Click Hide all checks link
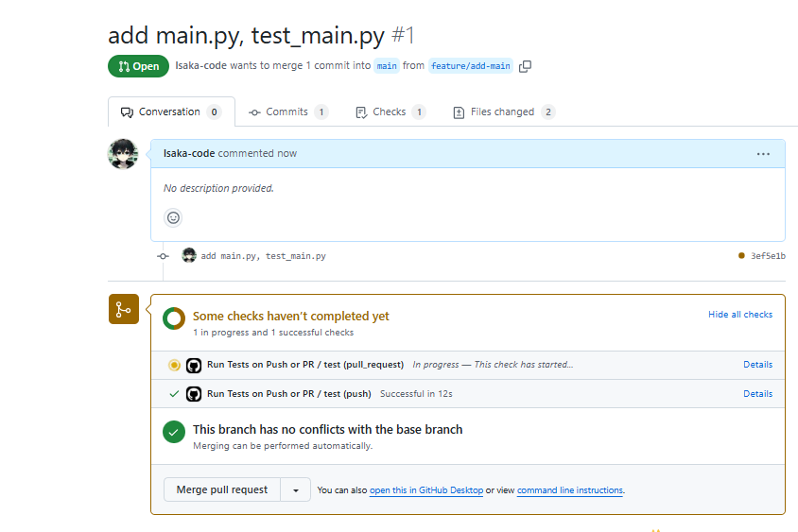This screenshot has height=532, width=798. tap(740, 315)
